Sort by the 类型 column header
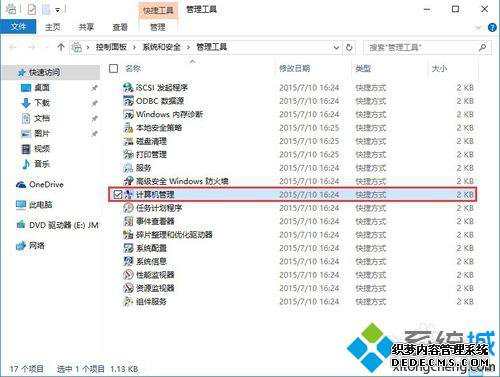The height and width of the screenshot is (377, 500). [x=363, y=68]
